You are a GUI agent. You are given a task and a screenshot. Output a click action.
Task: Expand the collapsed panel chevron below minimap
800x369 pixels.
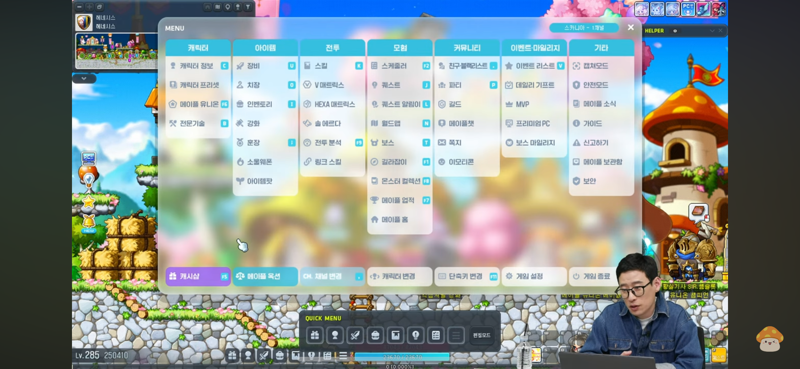(x=84, y=79)
